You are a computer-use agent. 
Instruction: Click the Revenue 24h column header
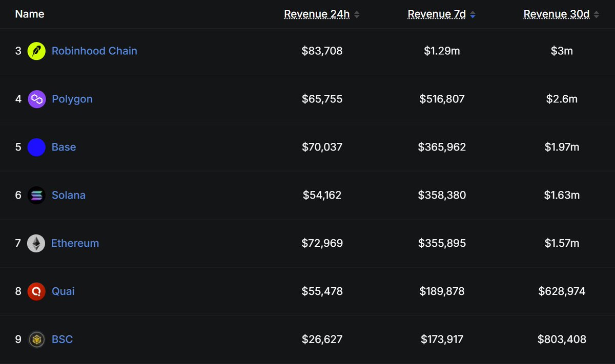coord(317,14)
